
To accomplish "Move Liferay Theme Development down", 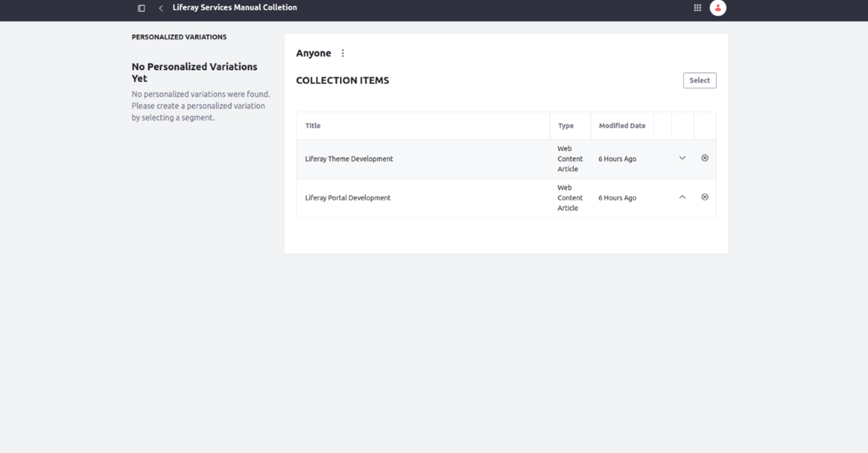I will click(x=683, y=158).
